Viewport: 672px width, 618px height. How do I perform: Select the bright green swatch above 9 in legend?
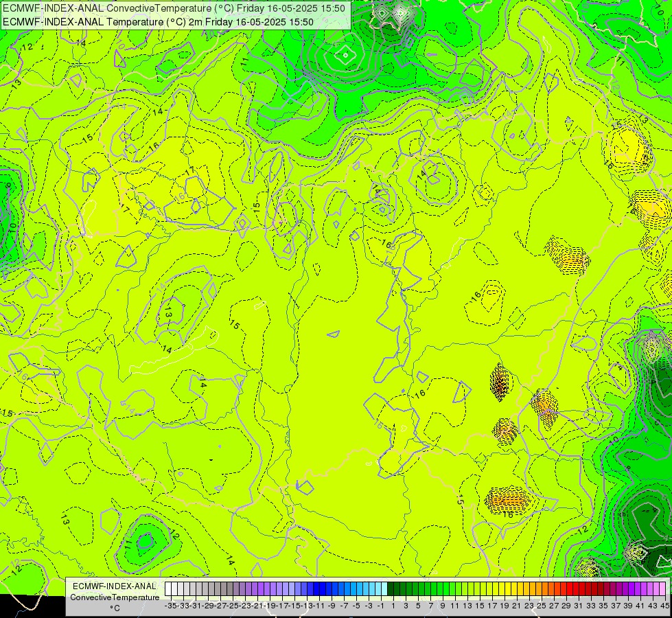pos(440,588)
